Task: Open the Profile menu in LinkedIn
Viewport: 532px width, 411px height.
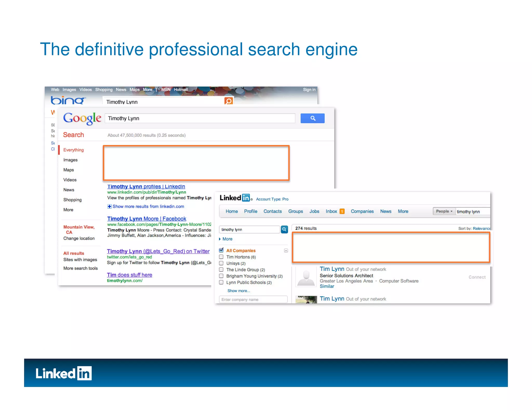Action: click(251, 211)
